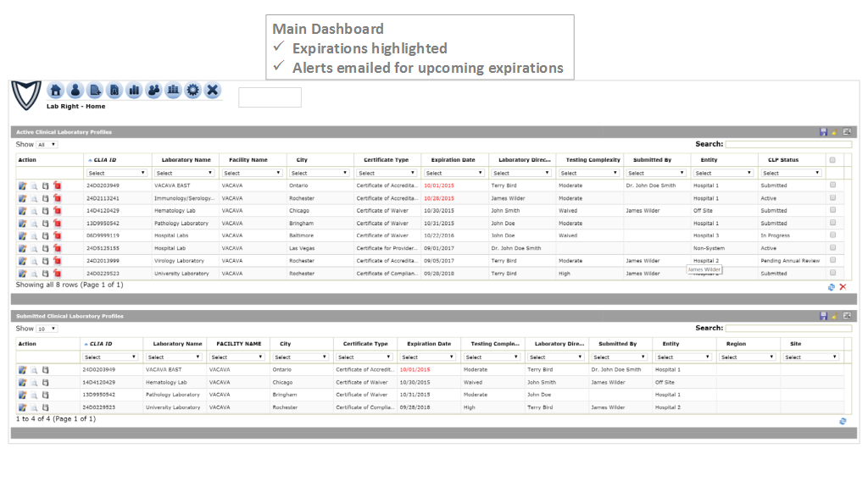Sort Active table by Expiration Date header
868x487 pixels.
[453, 160]
